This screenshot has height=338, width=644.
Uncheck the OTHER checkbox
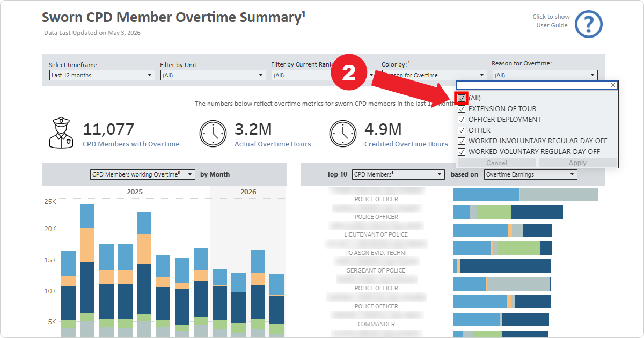coord(462,130)
